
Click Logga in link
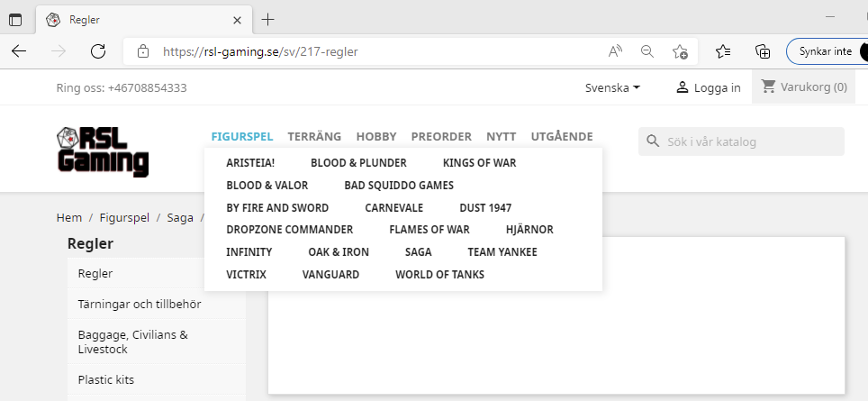point(708,87)
